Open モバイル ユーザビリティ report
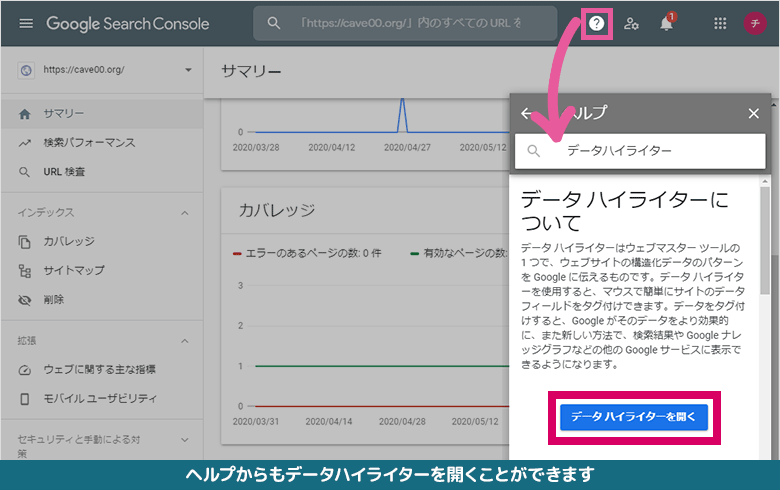 click(102, 398)
